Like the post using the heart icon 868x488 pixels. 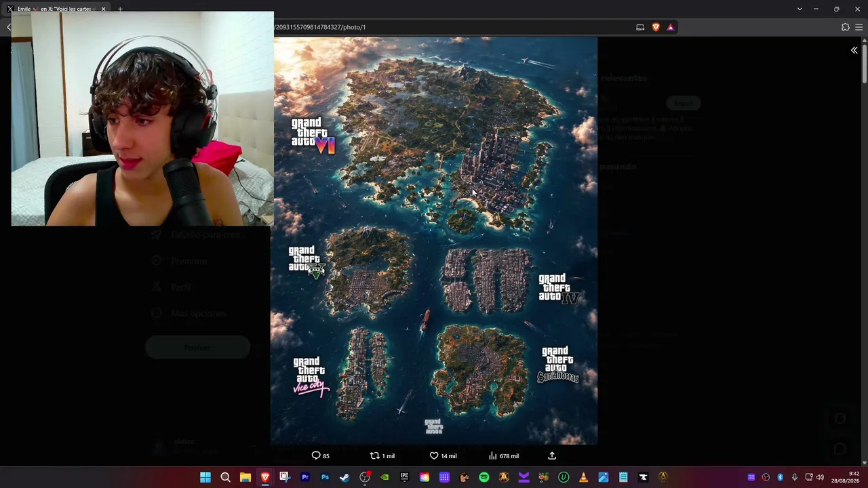tap(443, 456)
